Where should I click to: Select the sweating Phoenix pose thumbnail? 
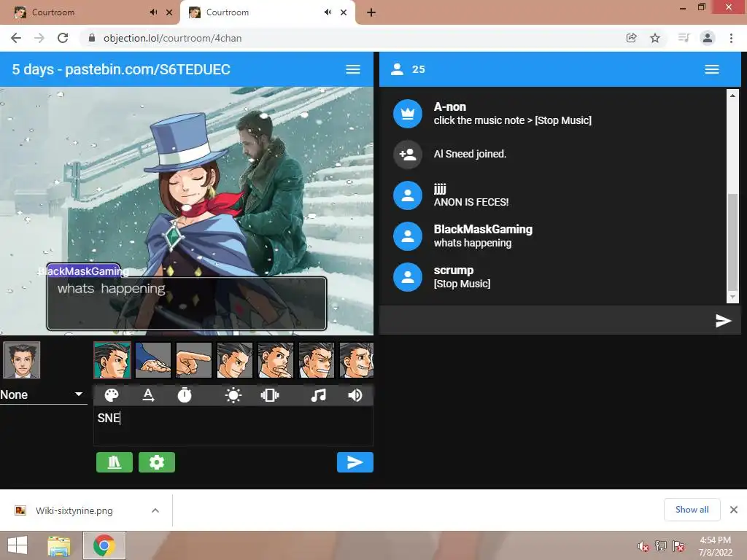tap(317, 360)
